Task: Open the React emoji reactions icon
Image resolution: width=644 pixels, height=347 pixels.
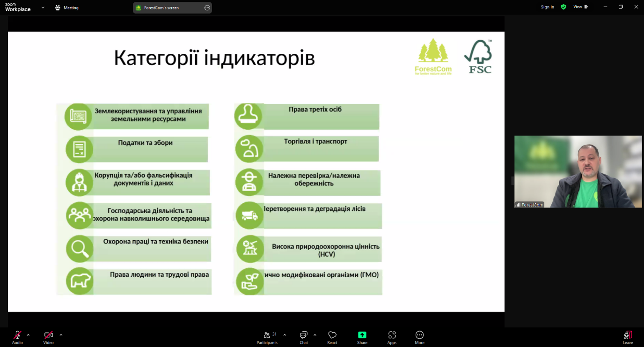Action: coord(332,335)
